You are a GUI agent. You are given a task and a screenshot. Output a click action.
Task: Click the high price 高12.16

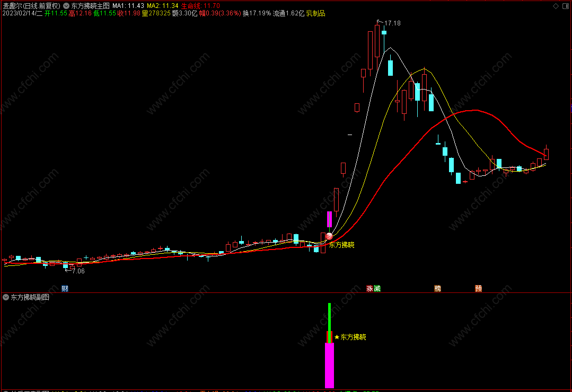[80, 13]
